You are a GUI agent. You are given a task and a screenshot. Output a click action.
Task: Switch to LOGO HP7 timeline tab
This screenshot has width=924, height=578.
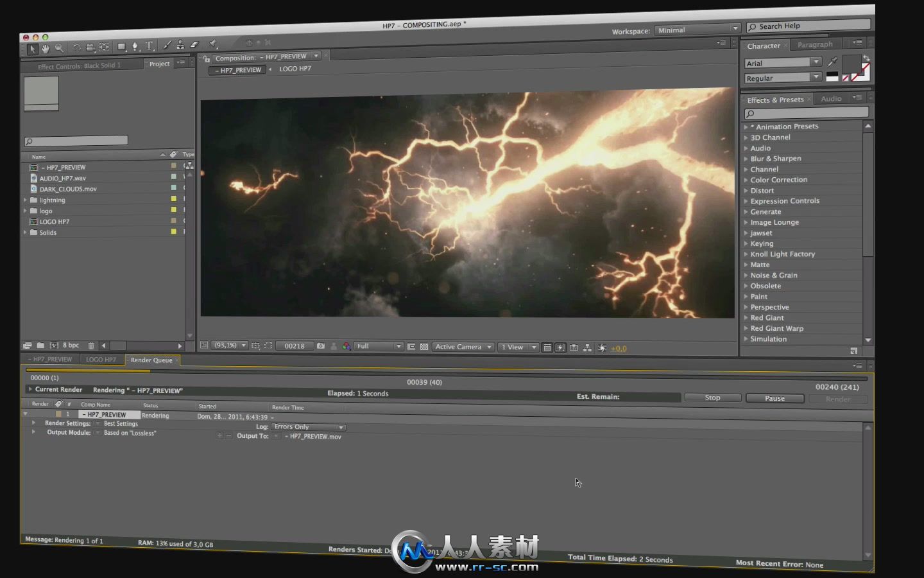click(101, 360)
